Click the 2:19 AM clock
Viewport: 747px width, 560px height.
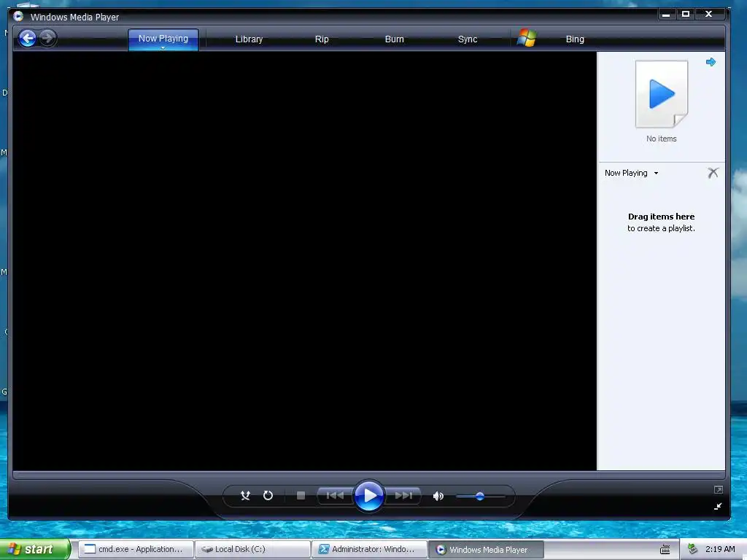(720, 549)
